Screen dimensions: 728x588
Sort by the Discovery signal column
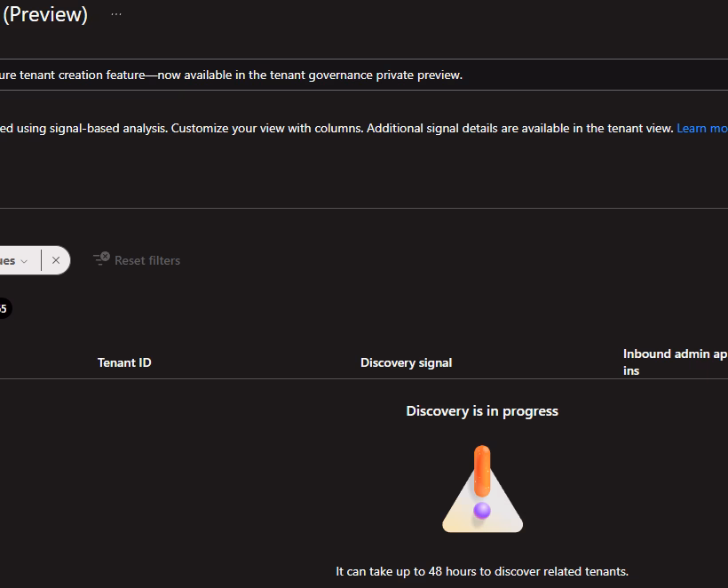click(x=406, y=362)
